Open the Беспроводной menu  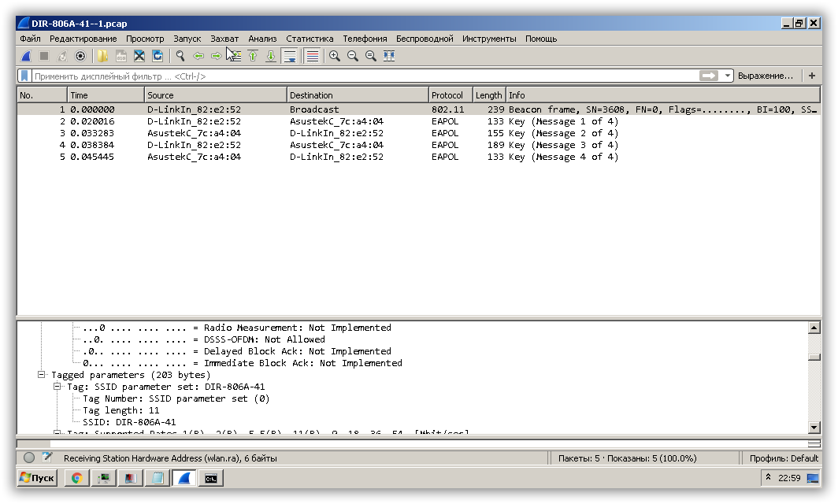point(425,39)
